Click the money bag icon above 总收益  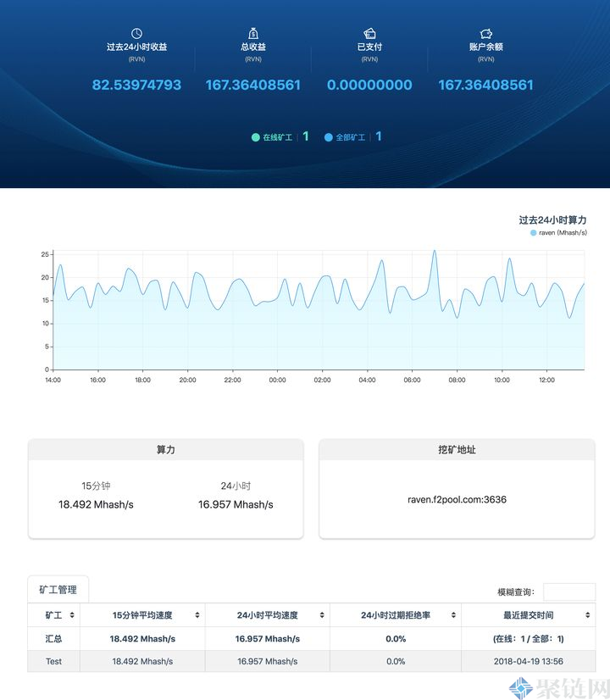tap(253, 34)
